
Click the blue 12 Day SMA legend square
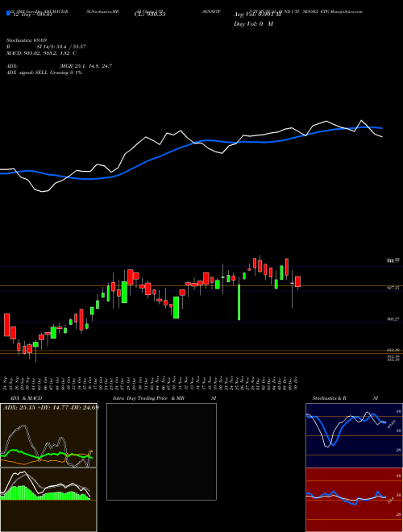coord(9,14)
